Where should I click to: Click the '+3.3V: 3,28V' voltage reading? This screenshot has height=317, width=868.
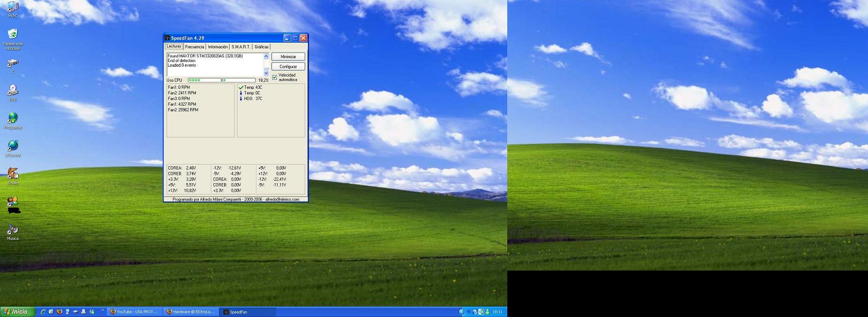pyautogui.click(x=182, y=179)
